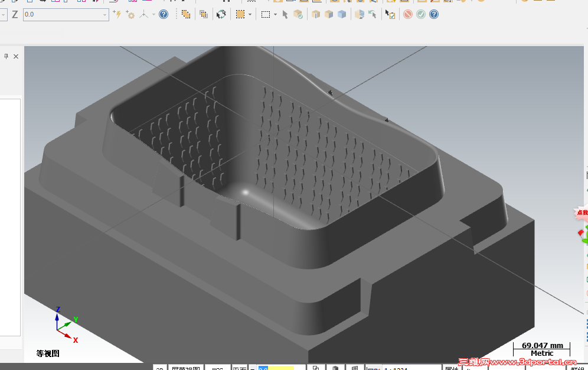
Task: Click the 69.047 mm scale readout
Action: point(543,345)
